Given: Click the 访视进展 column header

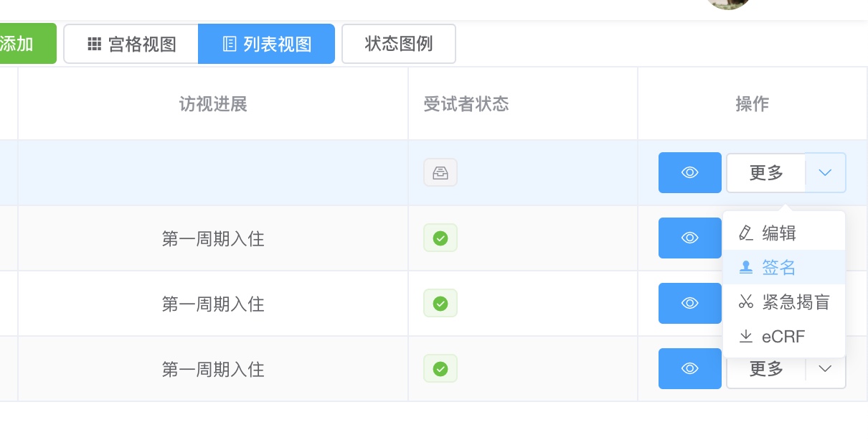Looking at the screenshot, I should [213, 104].
